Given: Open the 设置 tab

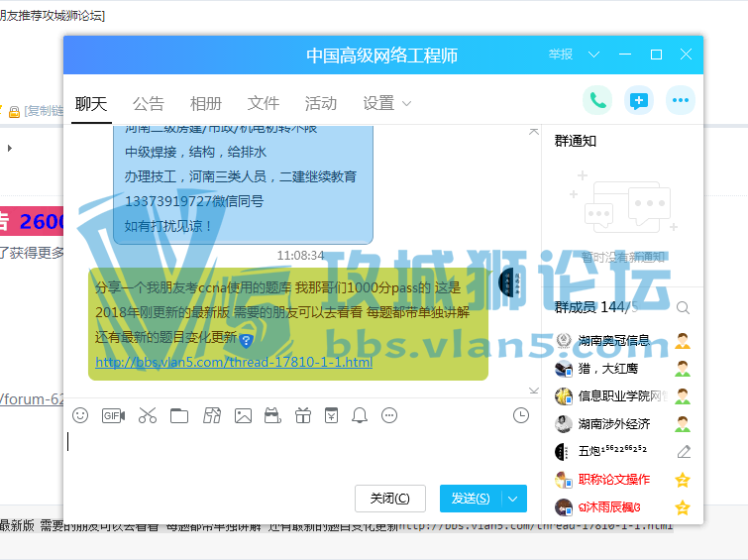Looking at the screenshot, I should (x=378, y=104).
